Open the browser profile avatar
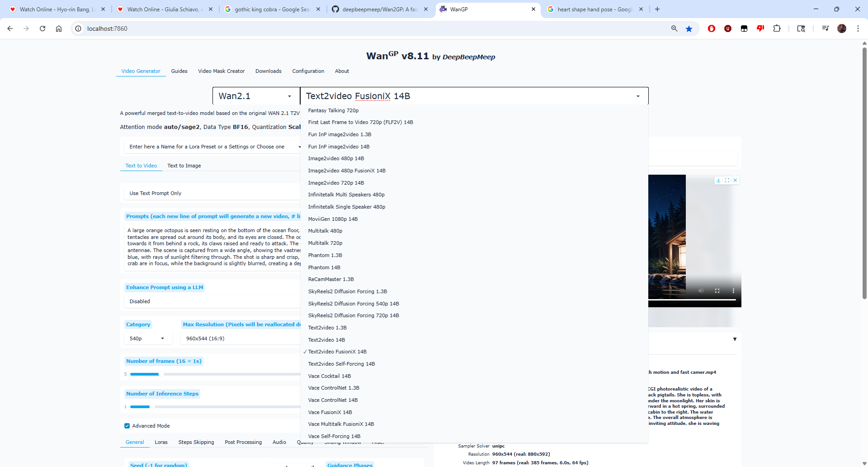The width and height of the screenshot is (868, 467). [842, 29]
